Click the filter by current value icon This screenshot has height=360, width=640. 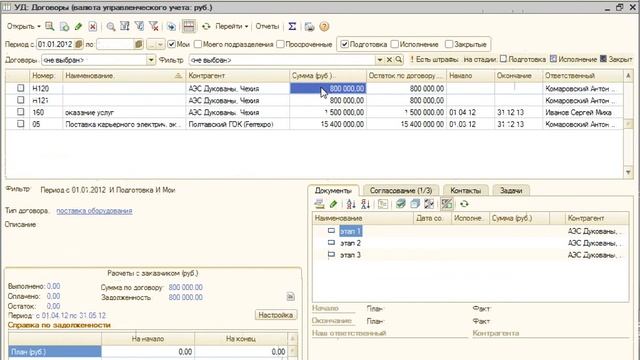140,27
